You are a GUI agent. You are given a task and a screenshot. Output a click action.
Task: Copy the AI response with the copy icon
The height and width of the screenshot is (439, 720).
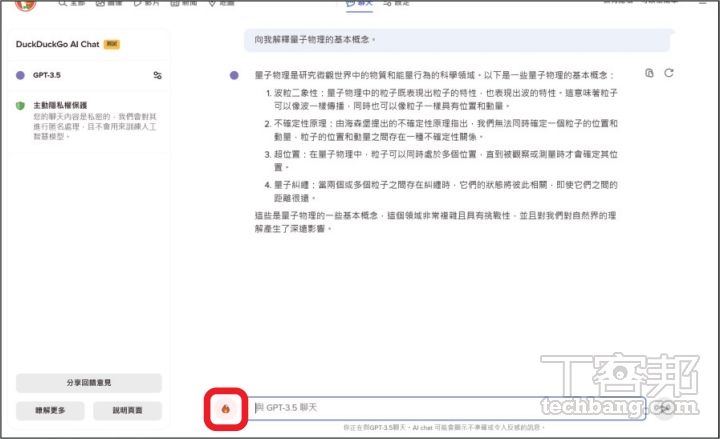point(649,73)
